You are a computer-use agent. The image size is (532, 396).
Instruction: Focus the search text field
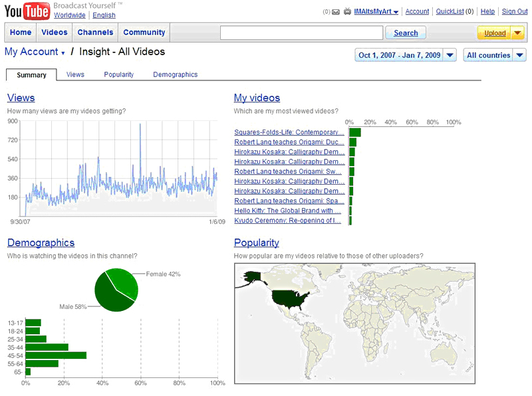301,33
